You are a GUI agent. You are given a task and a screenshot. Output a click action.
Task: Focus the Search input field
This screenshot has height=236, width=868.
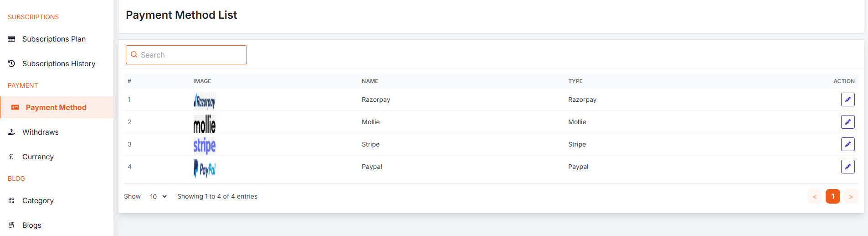click(x=191, y=55)
